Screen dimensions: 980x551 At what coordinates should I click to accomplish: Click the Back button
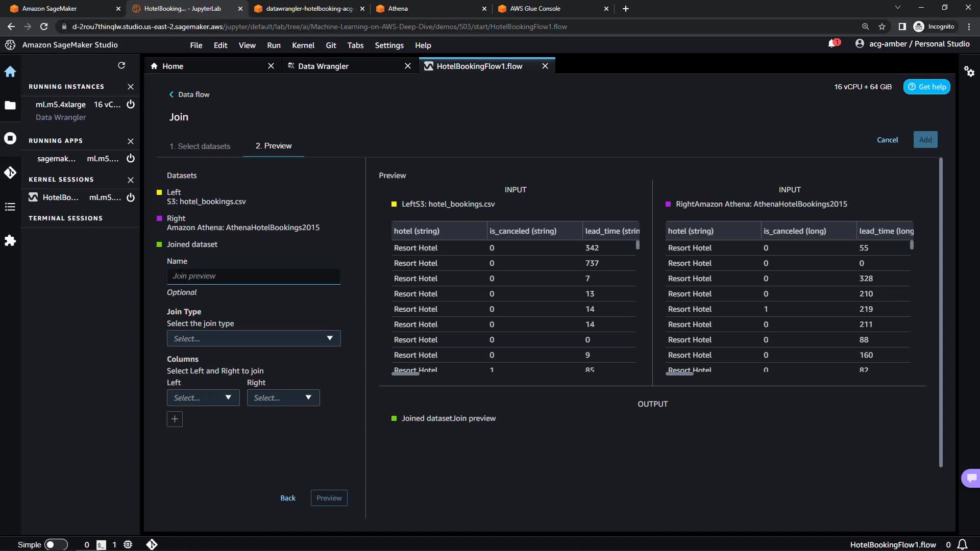click(288, 498)
